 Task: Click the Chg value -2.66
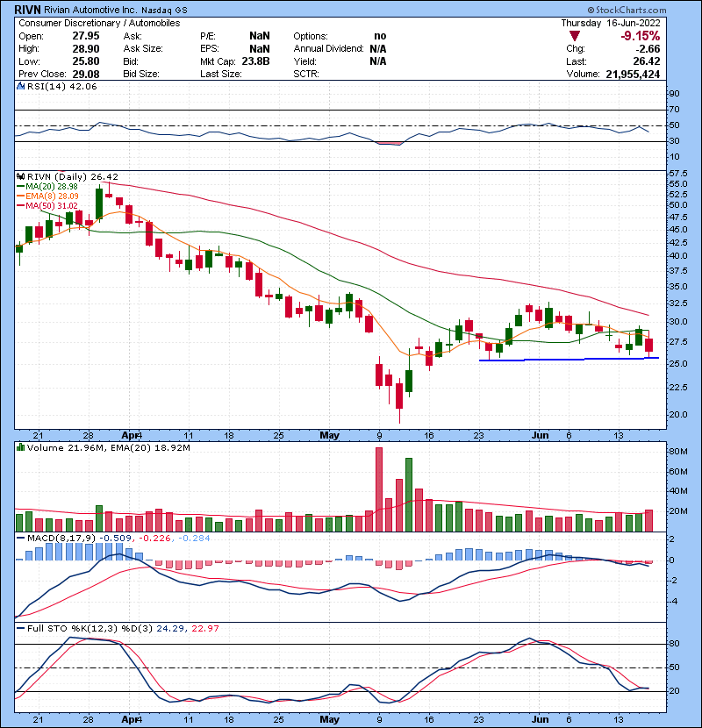coord(648,49)
